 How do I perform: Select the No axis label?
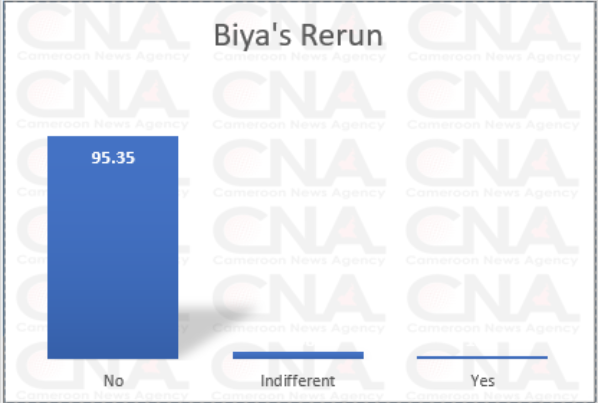[x=114, y=381]
